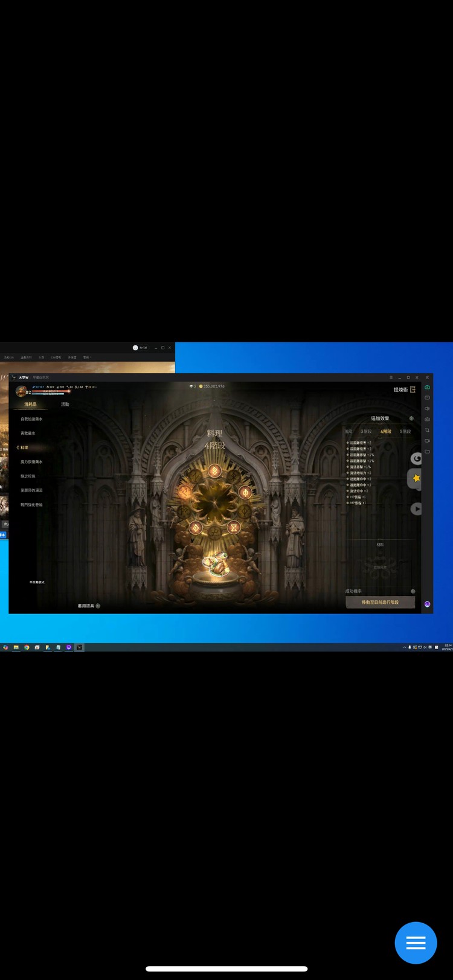Viewport: 453px width, 980px height.
Task: Show the 3階段 effects tab
Action: tap(366, 432)
